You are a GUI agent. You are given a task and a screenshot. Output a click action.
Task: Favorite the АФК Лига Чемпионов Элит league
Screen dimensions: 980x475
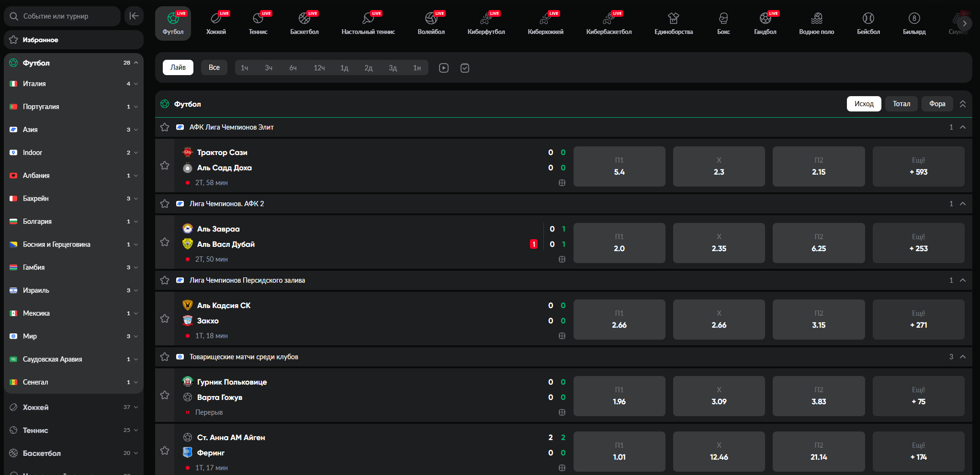[x=165, y=127]
